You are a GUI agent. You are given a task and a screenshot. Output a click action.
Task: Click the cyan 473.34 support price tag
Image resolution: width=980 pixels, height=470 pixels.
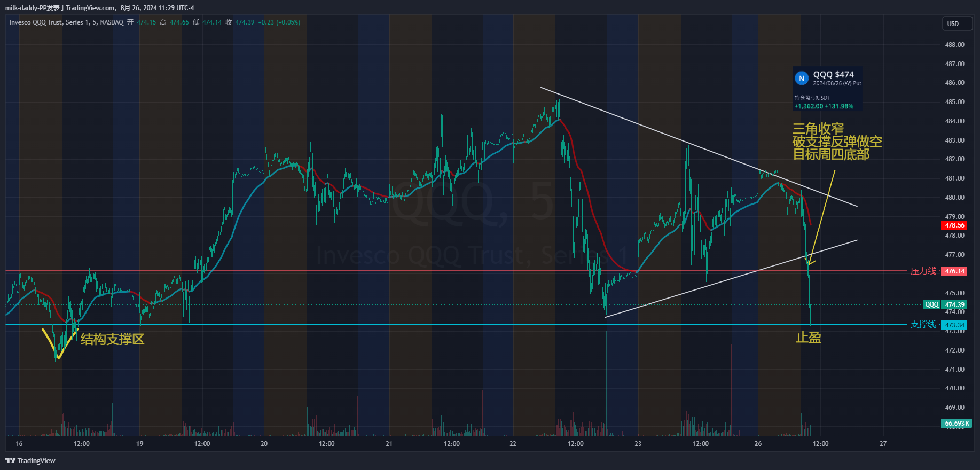pos(954,325)
